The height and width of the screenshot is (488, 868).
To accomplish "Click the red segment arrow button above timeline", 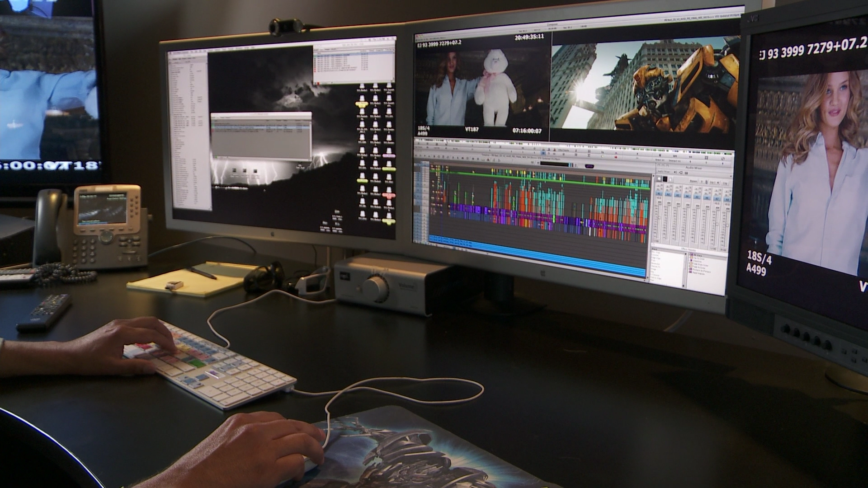I will coord(616,157).
